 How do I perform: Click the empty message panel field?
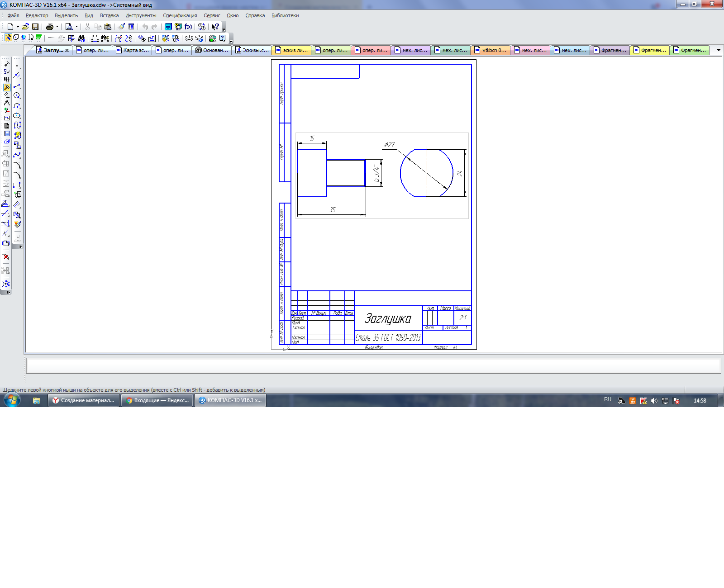coord(373,366)
